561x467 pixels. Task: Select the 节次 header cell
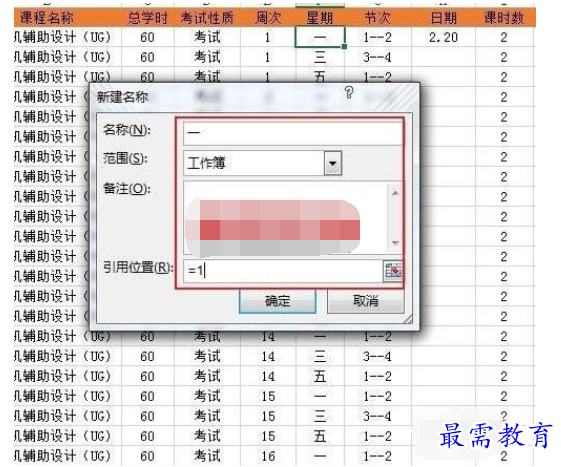click(377, 18)
